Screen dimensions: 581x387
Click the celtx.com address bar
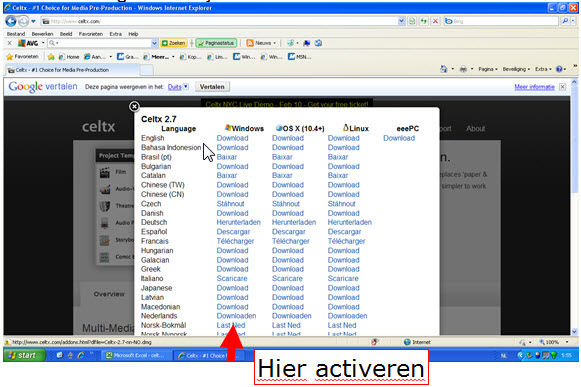(x=219, y=21)
